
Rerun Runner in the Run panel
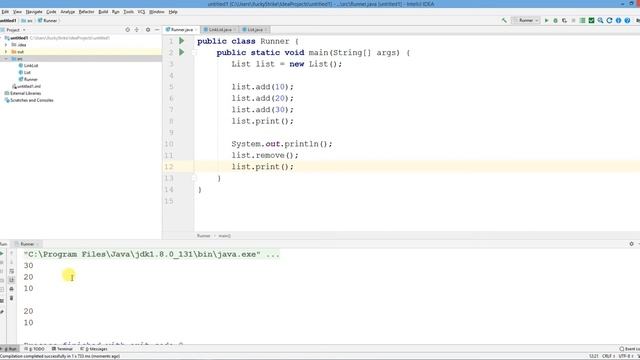(x=2, y=253)
